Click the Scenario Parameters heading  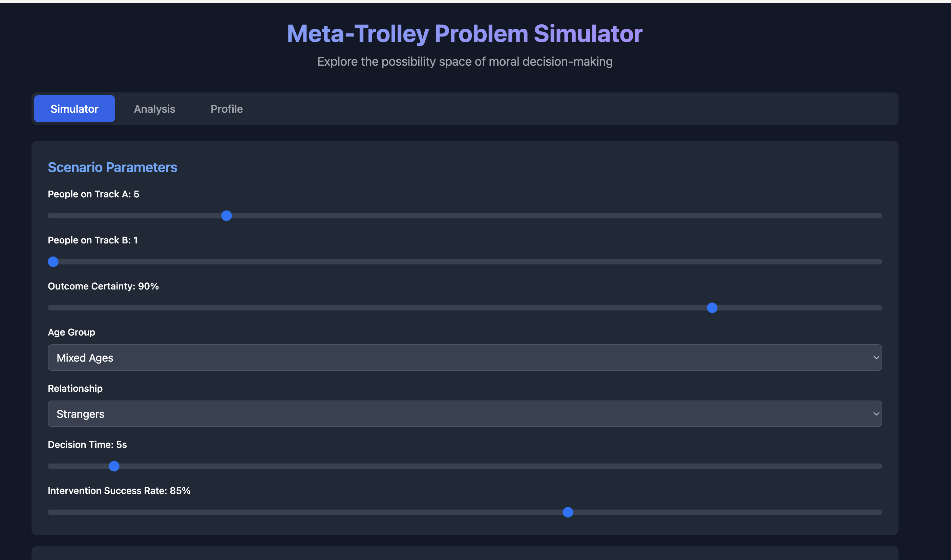112,167
